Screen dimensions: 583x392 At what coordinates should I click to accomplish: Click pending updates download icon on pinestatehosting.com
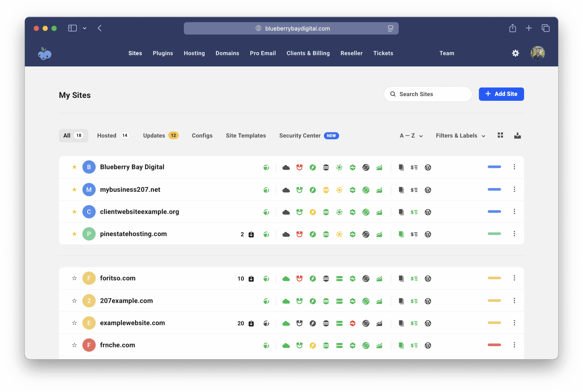(251, 234)
